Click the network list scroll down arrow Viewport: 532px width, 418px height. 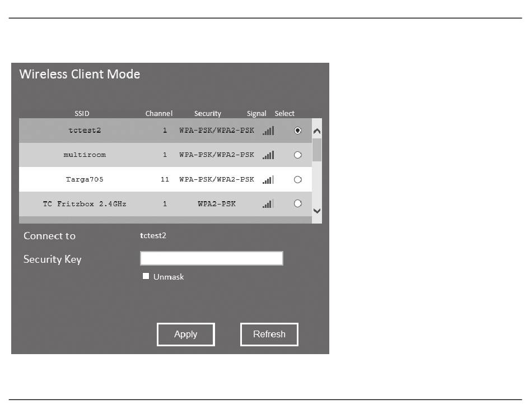[317, 211]
